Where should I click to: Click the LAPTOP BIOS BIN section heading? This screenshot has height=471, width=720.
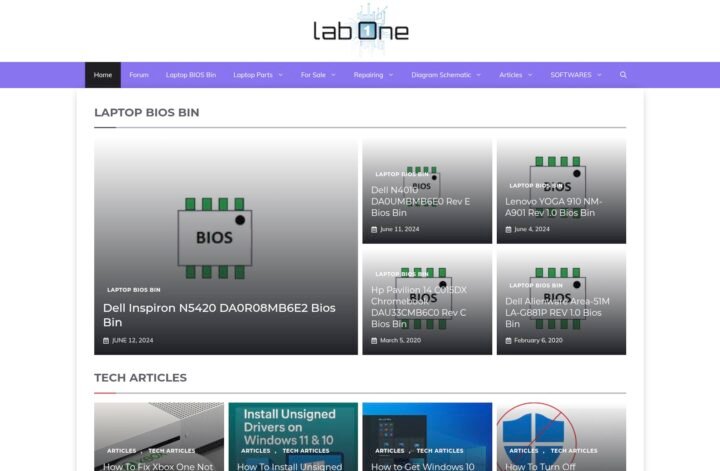coord(146,112)
